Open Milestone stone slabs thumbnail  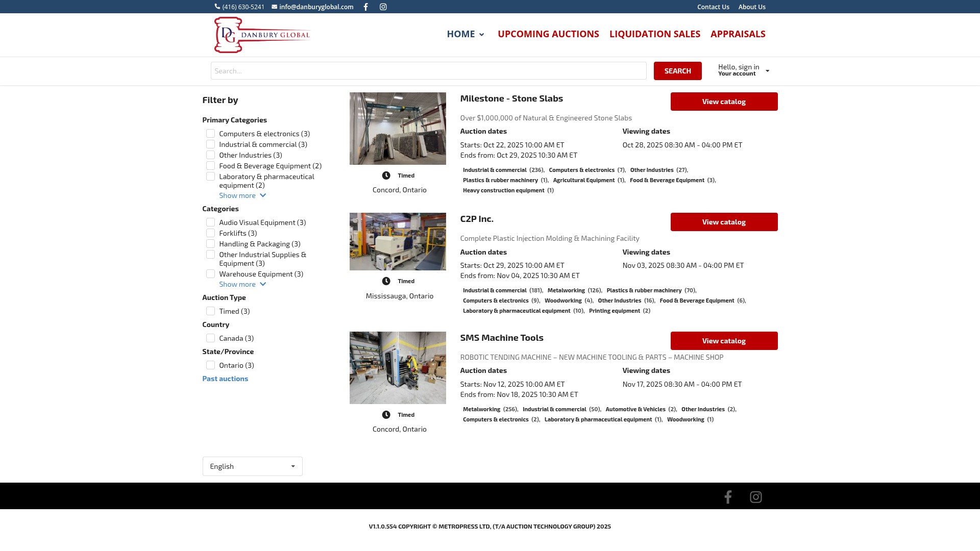(x=398, y=129)
